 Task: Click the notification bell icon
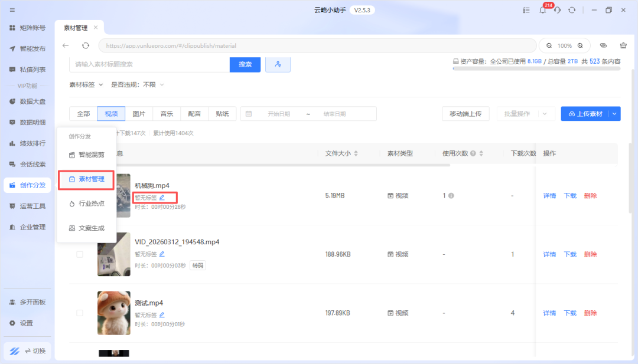(x=542, y=11)
